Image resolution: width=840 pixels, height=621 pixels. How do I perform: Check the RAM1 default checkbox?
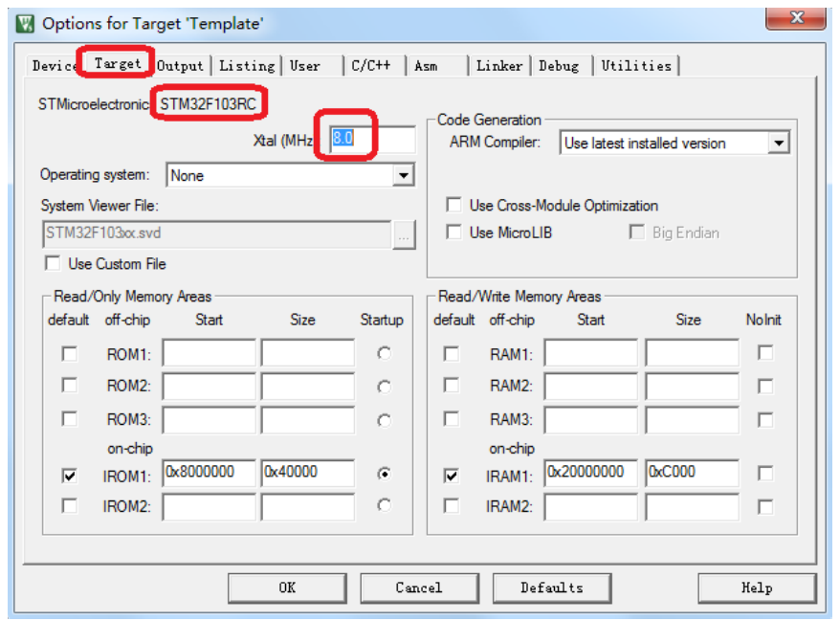coord(452,354)
